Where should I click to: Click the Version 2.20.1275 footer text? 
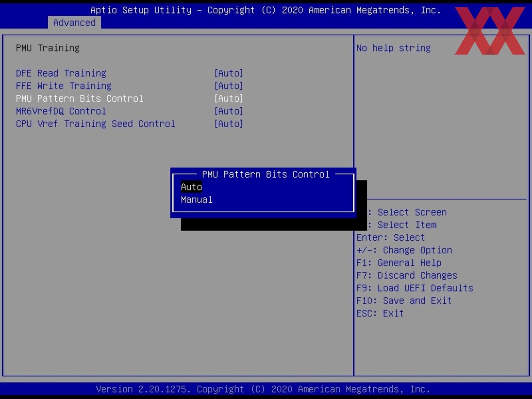coord(263,389)
